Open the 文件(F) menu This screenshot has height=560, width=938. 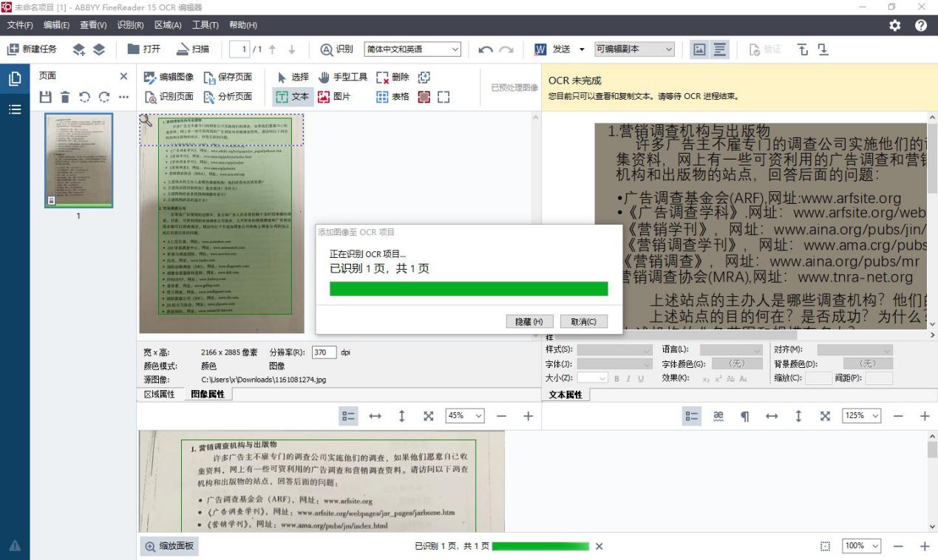pos(20,25)
